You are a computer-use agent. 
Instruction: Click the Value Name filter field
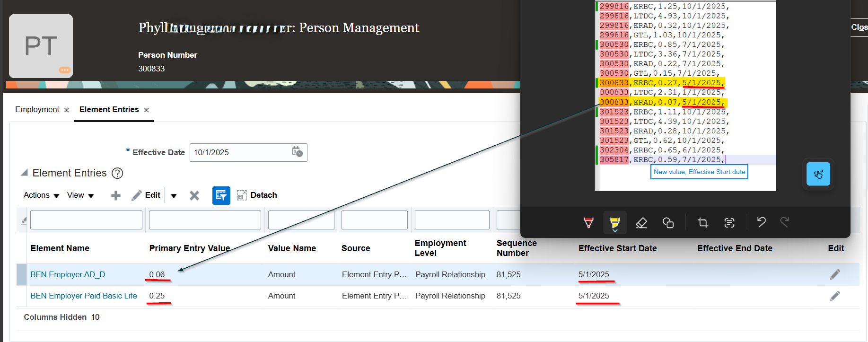pos(301,220)
